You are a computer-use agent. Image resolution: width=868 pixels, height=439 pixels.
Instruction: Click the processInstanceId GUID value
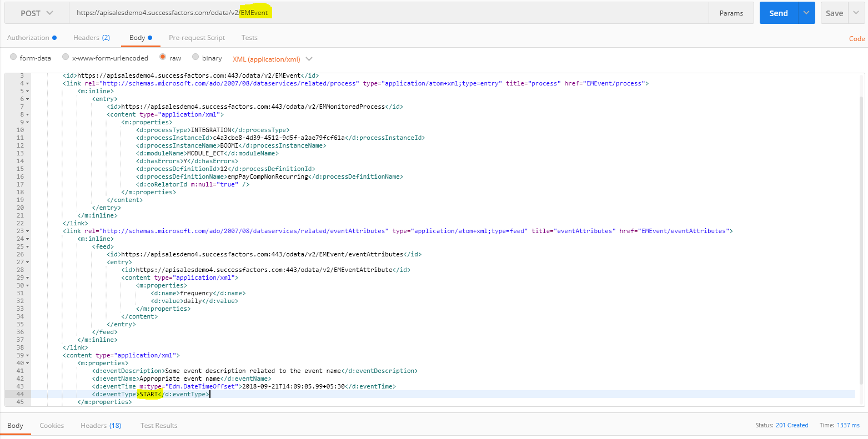coord(279,138)
